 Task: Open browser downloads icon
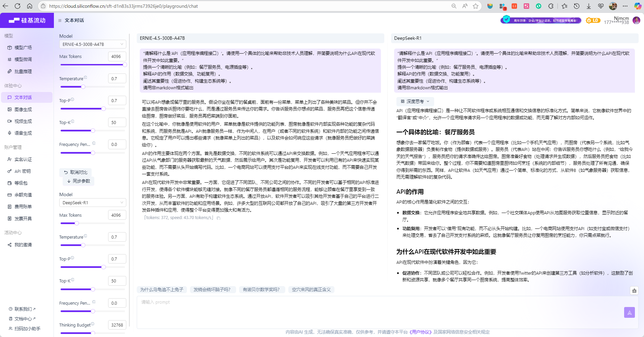[x=589, y=6]
